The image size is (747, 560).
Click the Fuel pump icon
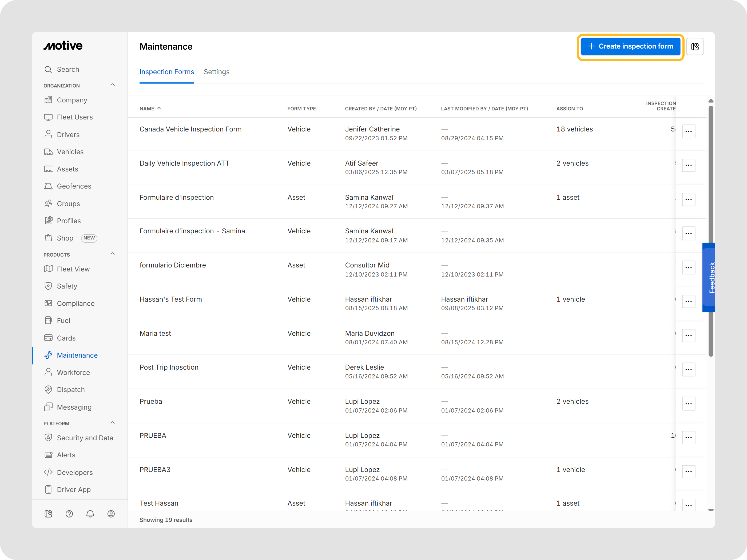point(48,321)
